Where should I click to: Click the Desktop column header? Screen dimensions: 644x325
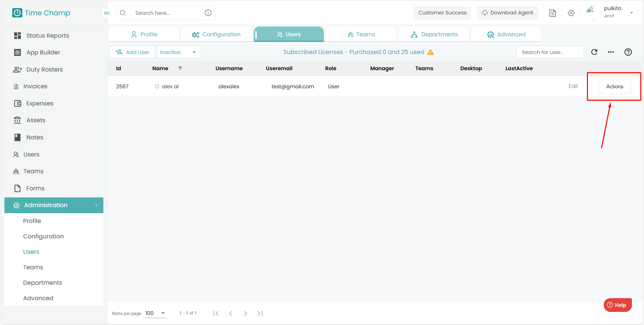click(x=471, y=68)
